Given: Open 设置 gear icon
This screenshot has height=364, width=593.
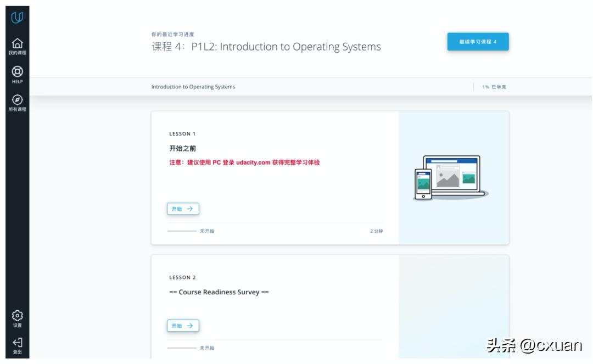Looking at the screenshot, I should tap(17, 315).
